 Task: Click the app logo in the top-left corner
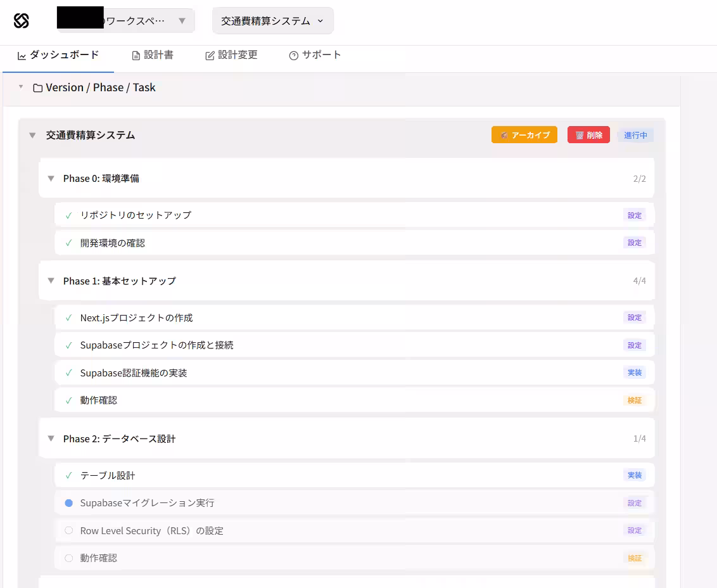[23, 20]
